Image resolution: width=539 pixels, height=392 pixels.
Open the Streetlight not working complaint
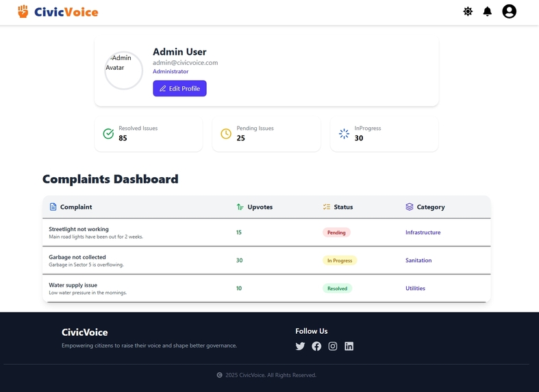tap(79, 229)
